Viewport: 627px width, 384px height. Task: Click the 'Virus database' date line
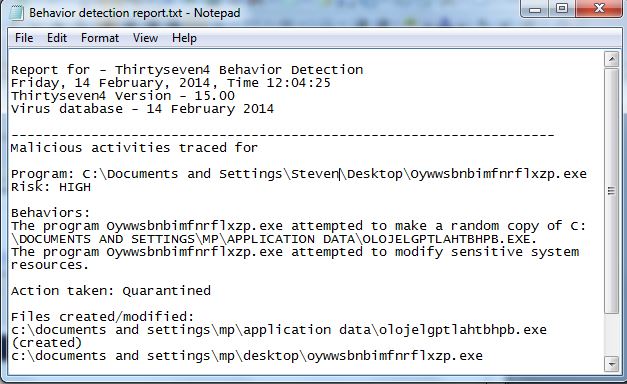coord(142,109)
